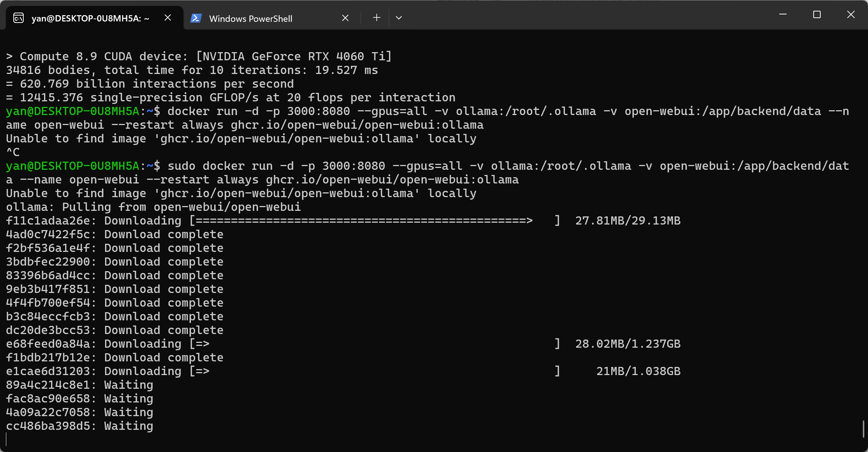Image resolution: width=868 pixels, height=452 pixels.
Task: Close the entire terminal window
Action: tap(851, 14)
